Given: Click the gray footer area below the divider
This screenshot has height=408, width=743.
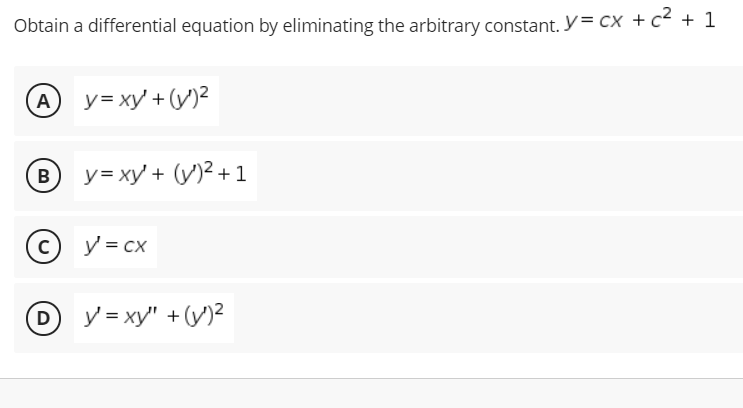Looking at the screenshot, I should (372, 394).
